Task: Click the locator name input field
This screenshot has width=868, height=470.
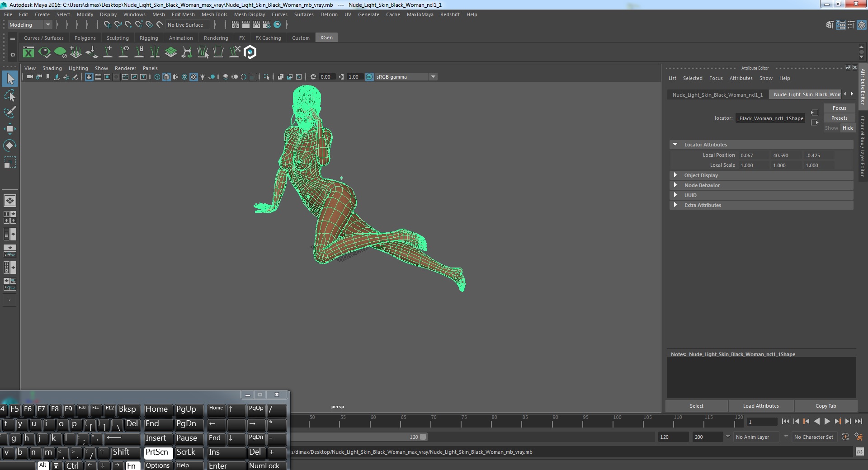Action: 770,118
